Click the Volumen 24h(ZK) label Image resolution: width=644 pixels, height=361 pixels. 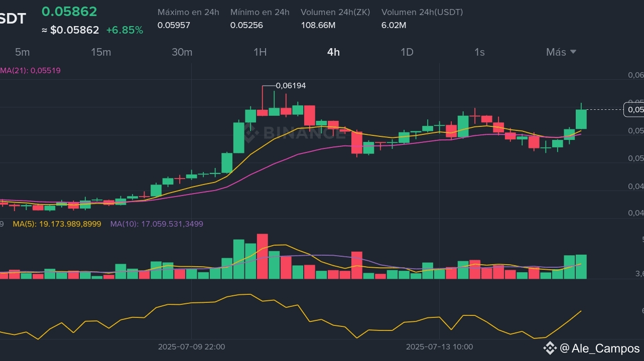(335, 12)
